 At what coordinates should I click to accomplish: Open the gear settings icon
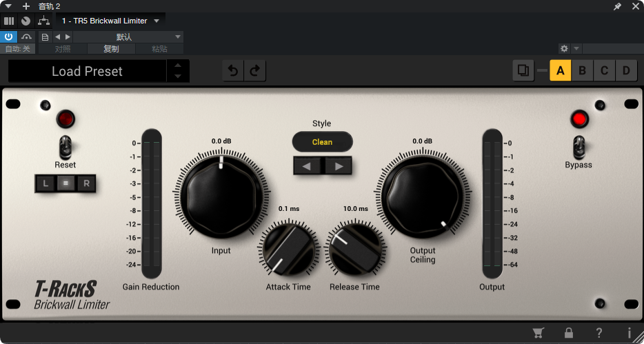coord(564,48)
